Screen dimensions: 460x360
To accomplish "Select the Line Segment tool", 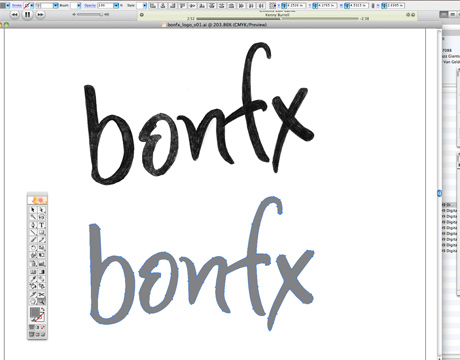I will [33, 233].
